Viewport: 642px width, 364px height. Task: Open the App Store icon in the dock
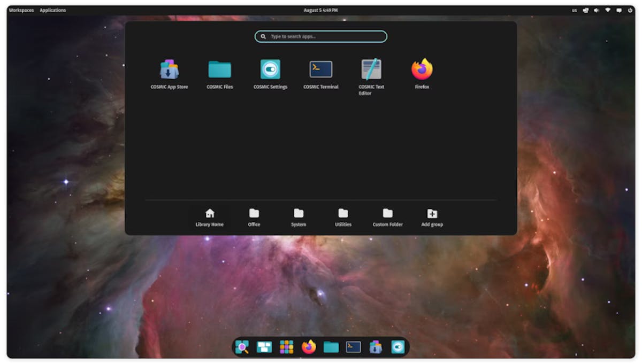(376, 347)
